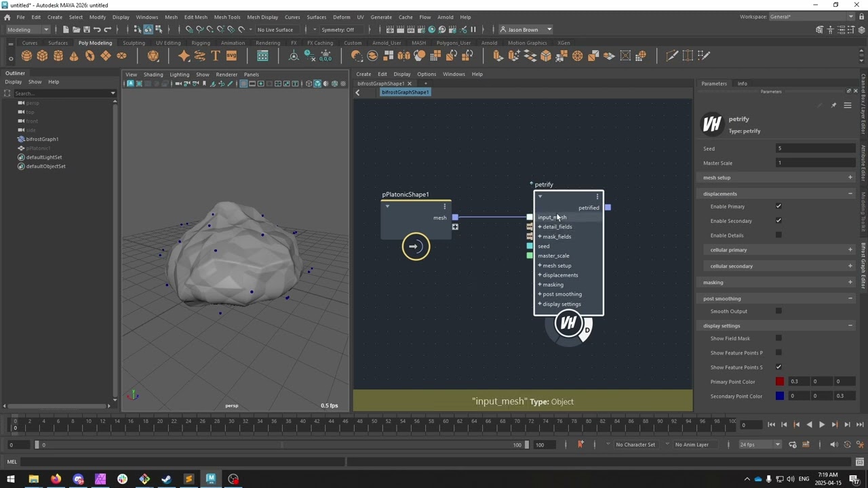Click the Seed value input field
The image size is (868, 488).
(x=816, y=148)
